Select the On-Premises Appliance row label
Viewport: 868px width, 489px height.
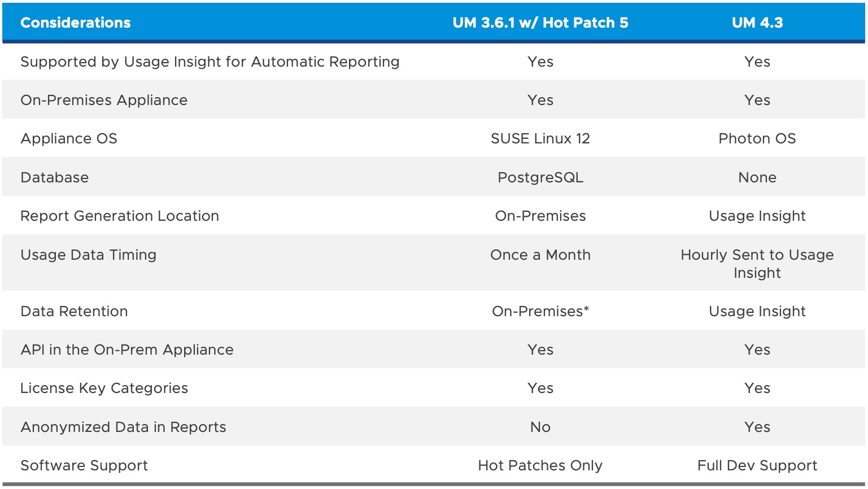(104, 100)
